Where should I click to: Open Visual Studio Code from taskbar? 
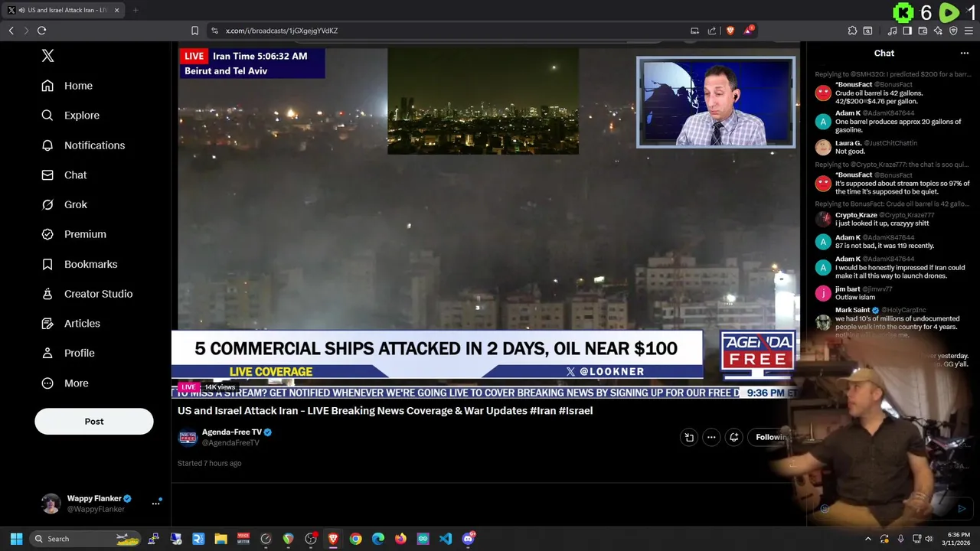(x=446, y=539)
